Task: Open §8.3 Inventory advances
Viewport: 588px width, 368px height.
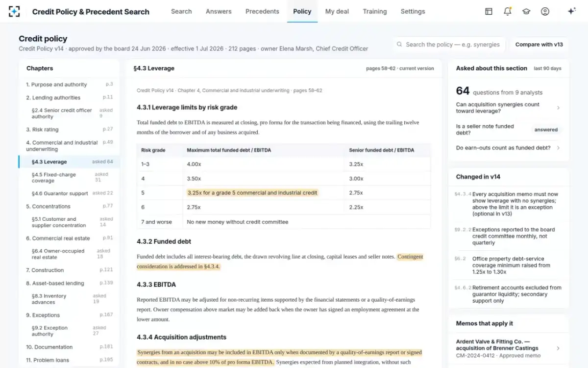Action: pos(69,299)
